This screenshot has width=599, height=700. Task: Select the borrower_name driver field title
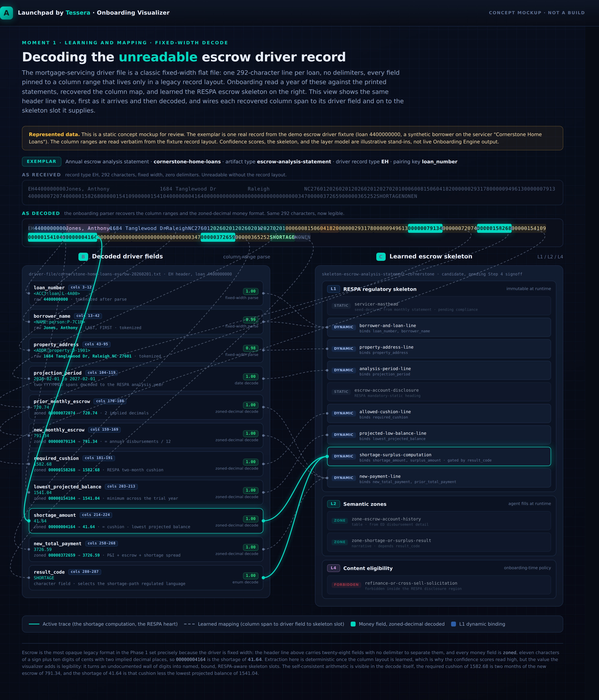click(x=52, y=316)
